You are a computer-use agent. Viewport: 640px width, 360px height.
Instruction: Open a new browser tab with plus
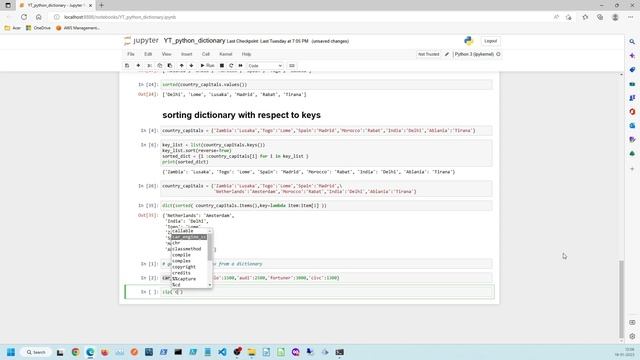101,5
